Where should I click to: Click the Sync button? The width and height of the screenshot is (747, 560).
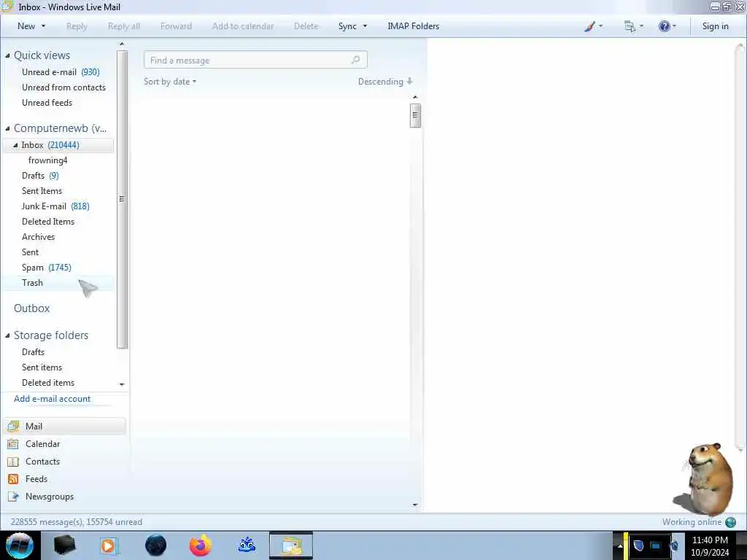point(347,26)
